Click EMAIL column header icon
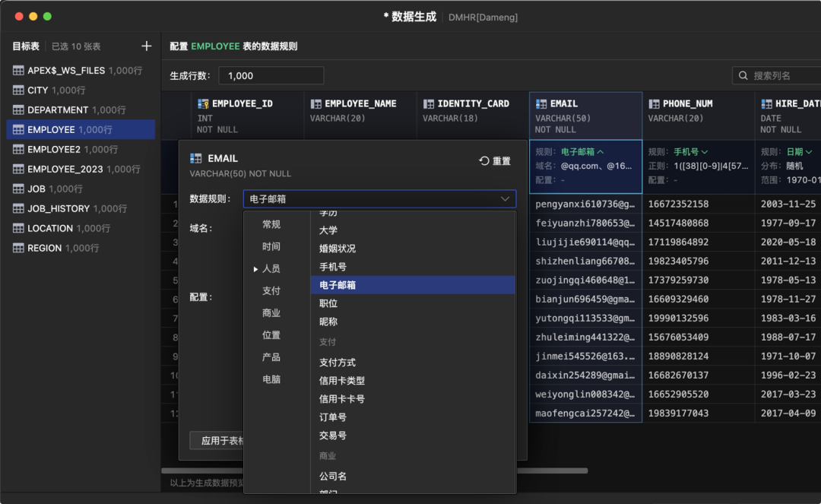This screenshot has height=504, width=821. (541, 103)
